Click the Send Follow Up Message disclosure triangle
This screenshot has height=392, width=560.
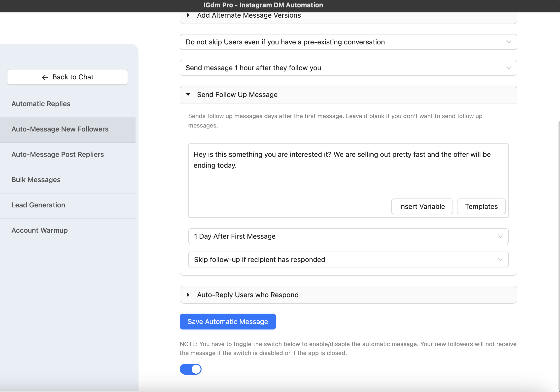coord(188,95)
